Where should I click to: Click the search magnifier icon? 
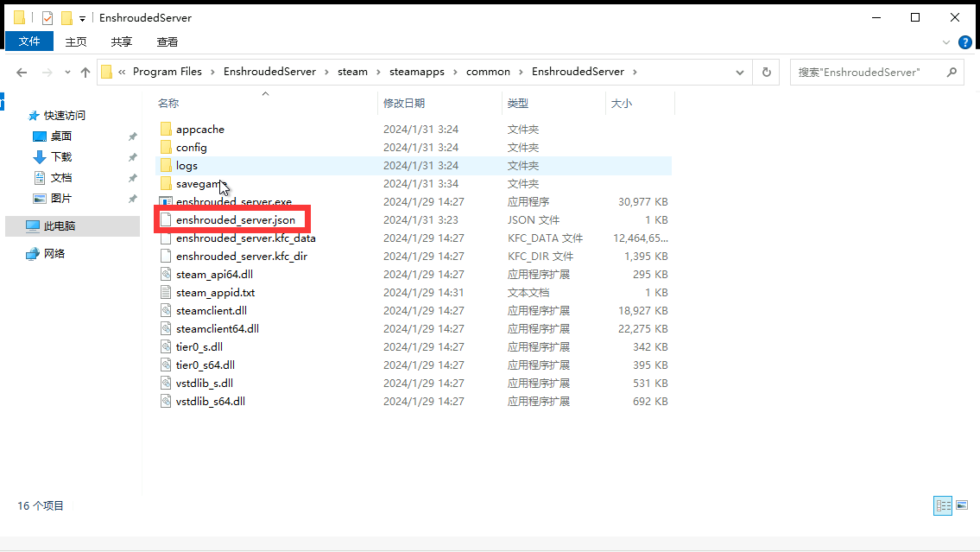[952, 73]
